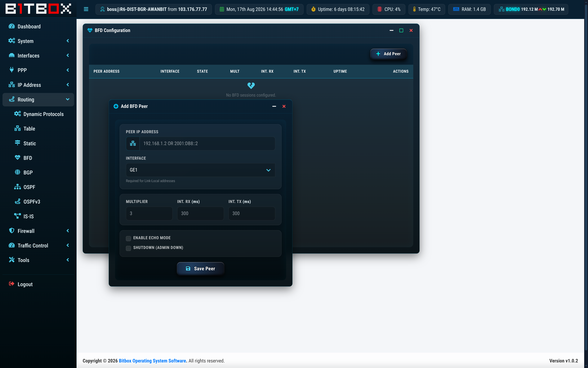Expand the Interfaces sidebar menu
Screen dimensions: 588x368
(38, 56)
